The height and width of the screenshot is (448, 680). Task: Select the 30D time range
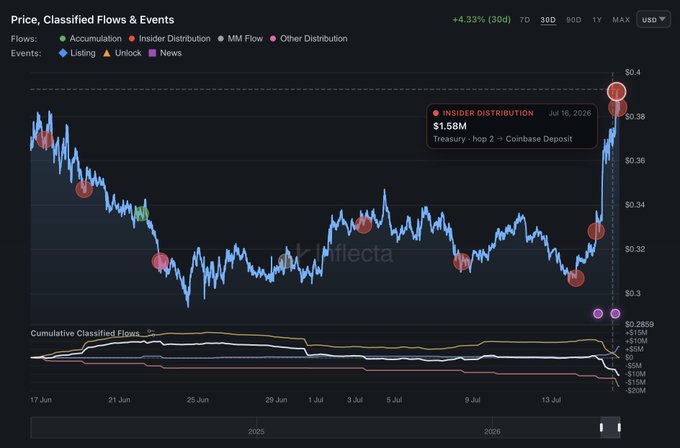pos(548,20)
